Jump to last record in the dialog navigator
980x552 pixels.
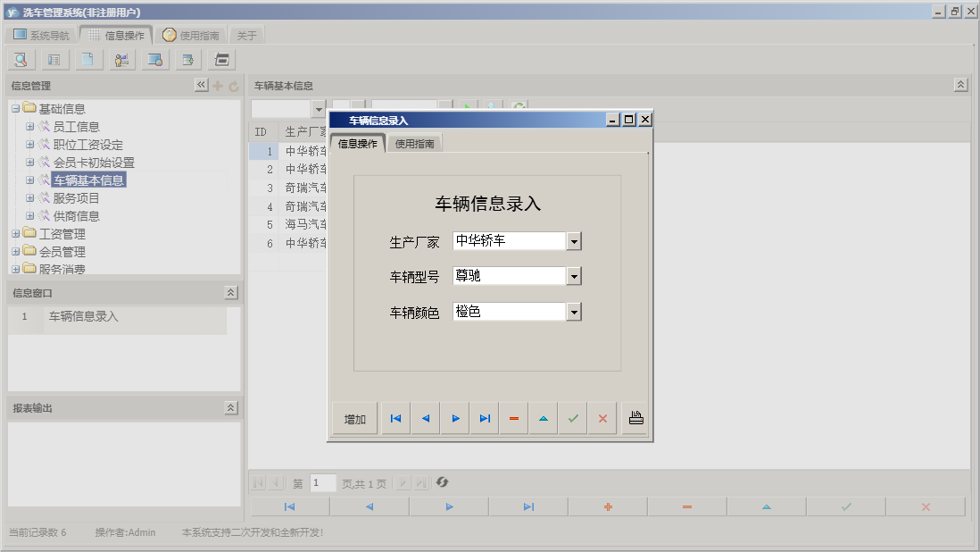(484, 417)
